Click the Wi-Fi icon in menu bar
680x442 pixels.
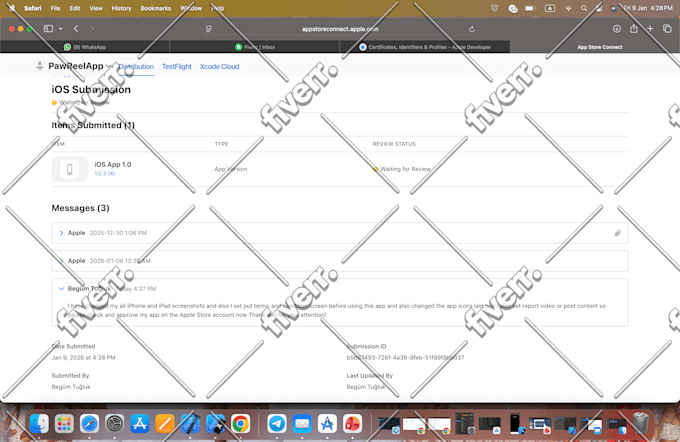pos(568,8)
